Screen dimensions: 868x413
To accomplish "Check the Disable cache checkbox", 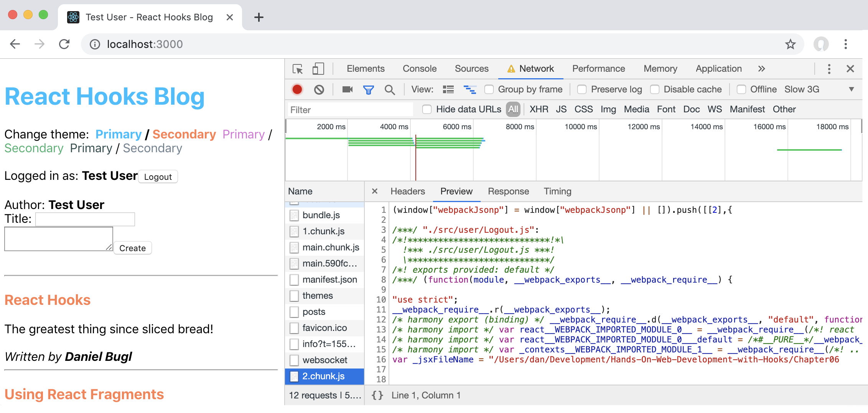I will click(655, 89).
